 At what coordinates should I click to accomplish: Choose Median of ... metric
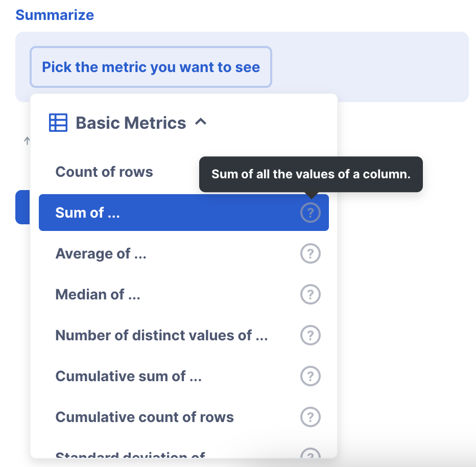tap(184, 294)
